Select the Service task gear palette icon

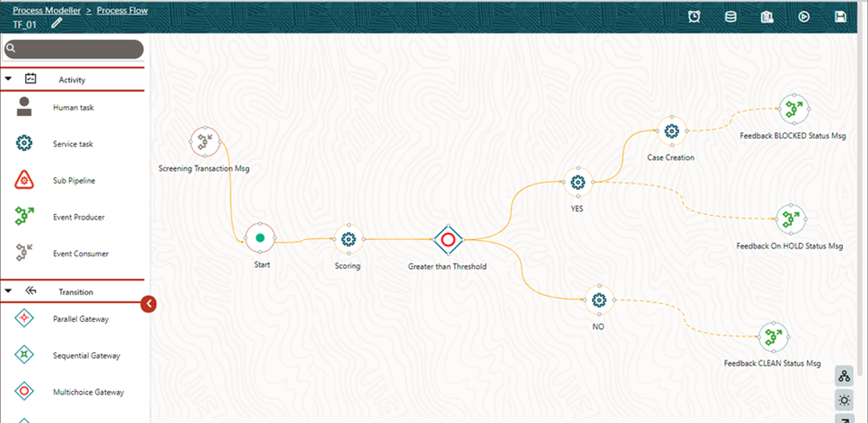[x=24, y=144]
